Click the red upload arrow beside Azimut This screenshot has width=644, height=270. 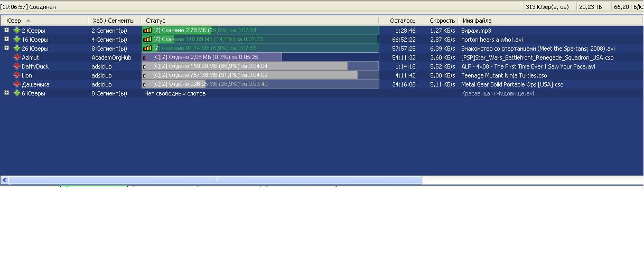tap(17, 57)
